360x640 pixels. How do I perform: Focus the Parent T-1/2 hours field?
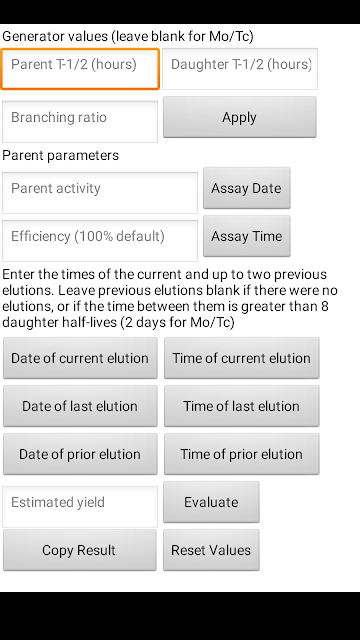pos(80,69)
